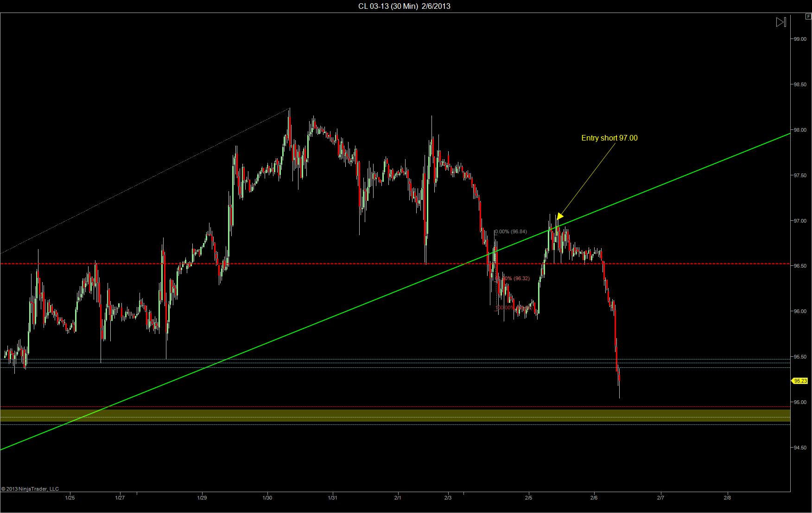The height and width of the screenshot is (513, 812).
Task: Click the 96.50 price axis label
Action: point(800,266)
